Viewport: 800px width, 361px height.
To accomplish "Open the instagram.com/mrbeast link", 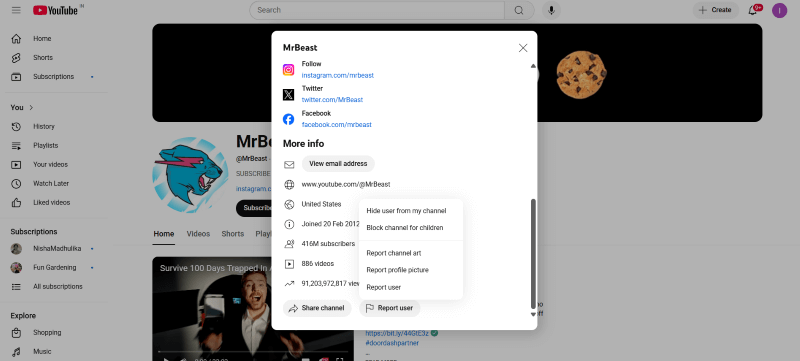I will pyautogui.click(x=337, y=75).
